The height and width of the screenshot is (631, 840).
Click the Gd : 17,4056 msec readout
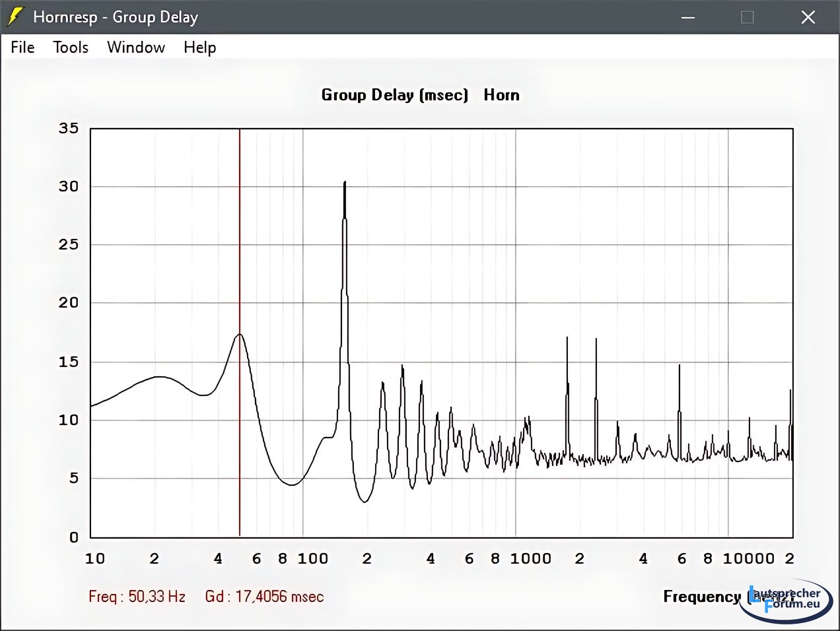tap(264, 597)
